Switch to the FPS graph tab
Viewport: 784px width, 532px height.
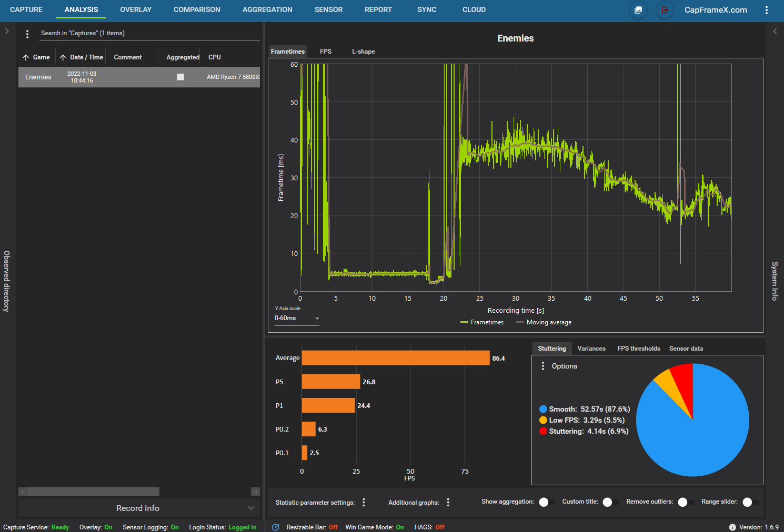tap(326, 52)
